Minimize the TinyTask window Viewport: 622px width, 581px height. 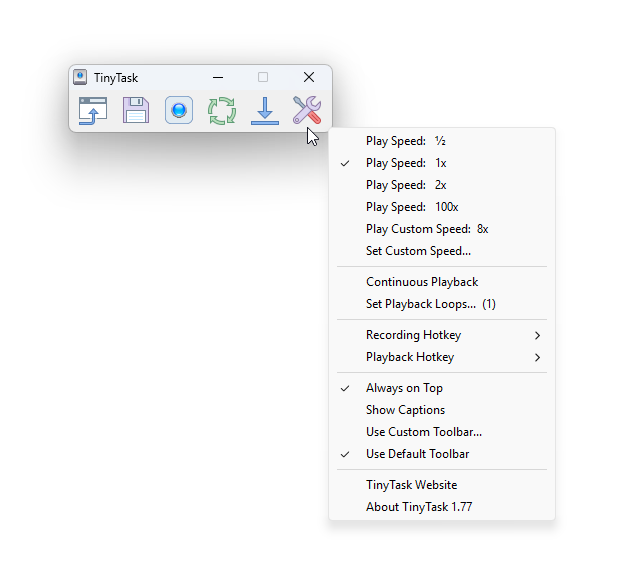218,77
